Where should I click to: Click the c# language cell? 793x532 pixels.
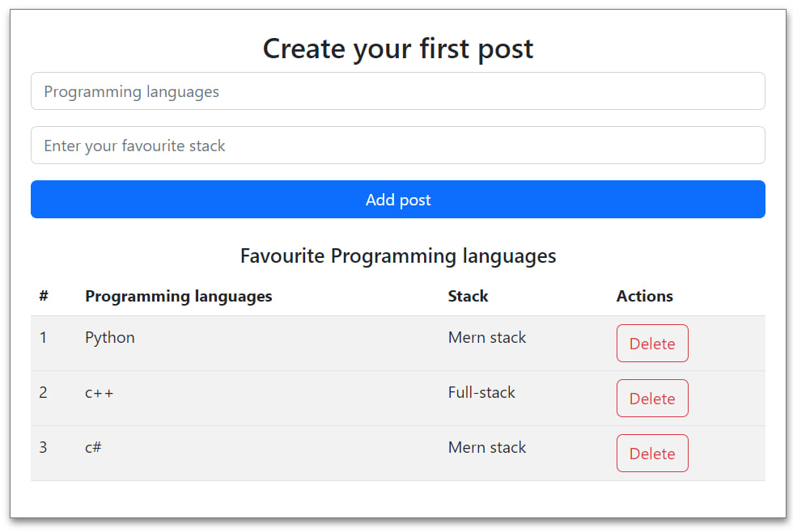pyautogui.click(x=93, y=448)
